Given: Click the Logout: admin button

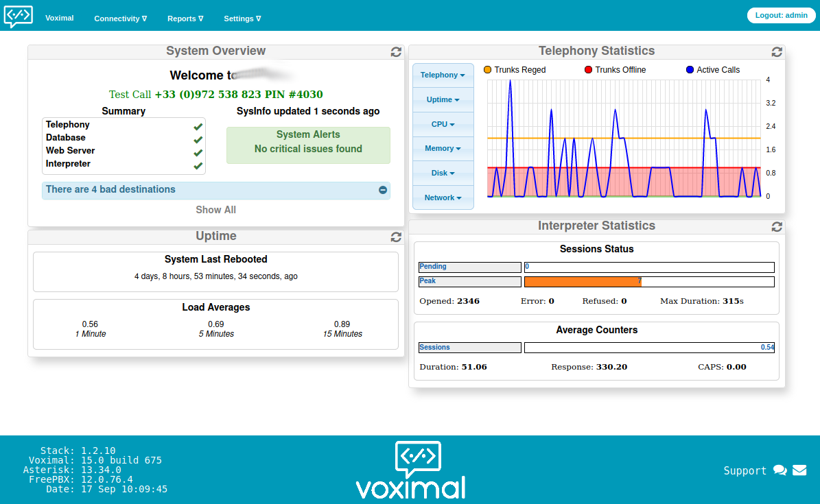Looking at the screenshot, I should (x=781, y=14).
